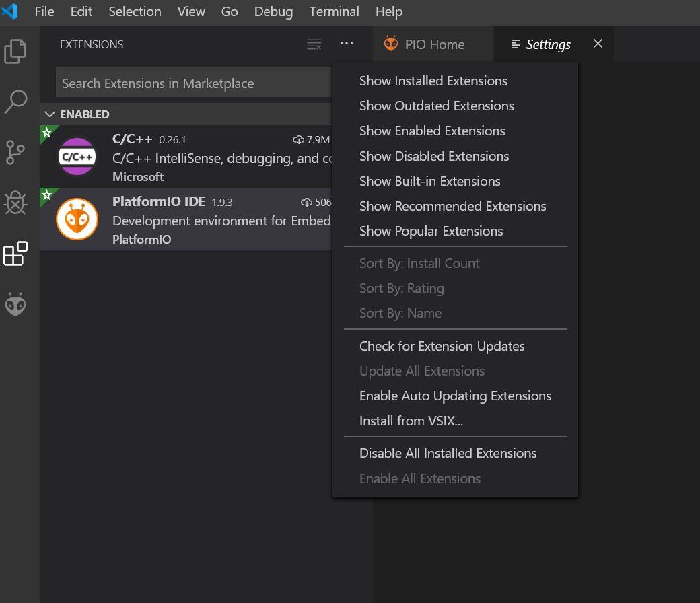The image size is (700, 603).
Task: Open the Edit menu
Action: coord(81,11)
